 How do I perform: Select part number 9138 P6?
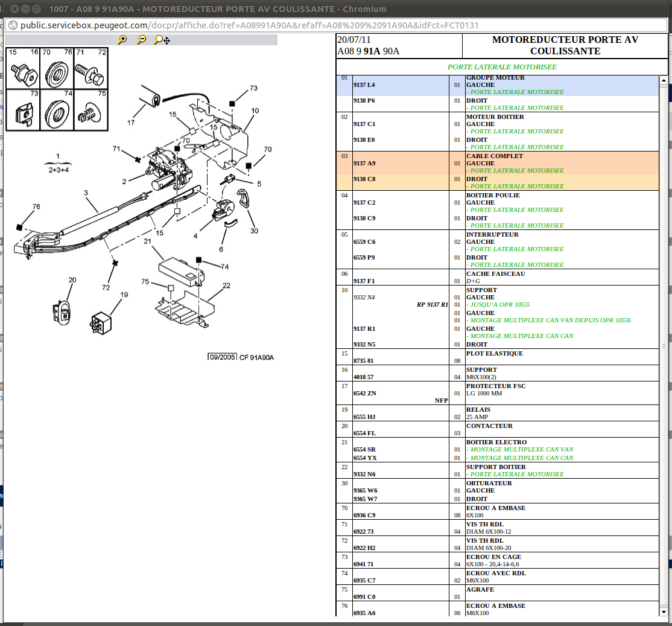(364, 101)
